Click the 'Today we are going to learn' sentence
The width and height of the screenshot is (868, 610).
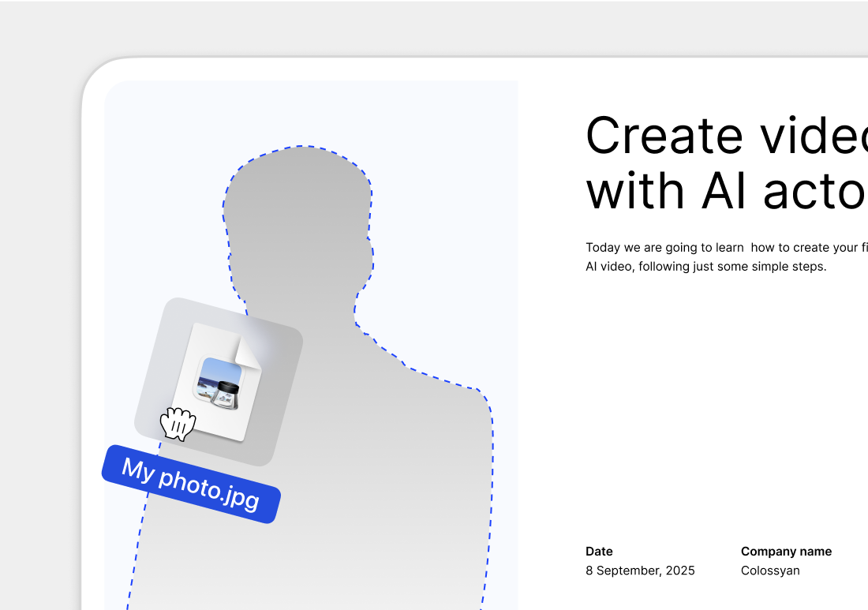(726, 248)
